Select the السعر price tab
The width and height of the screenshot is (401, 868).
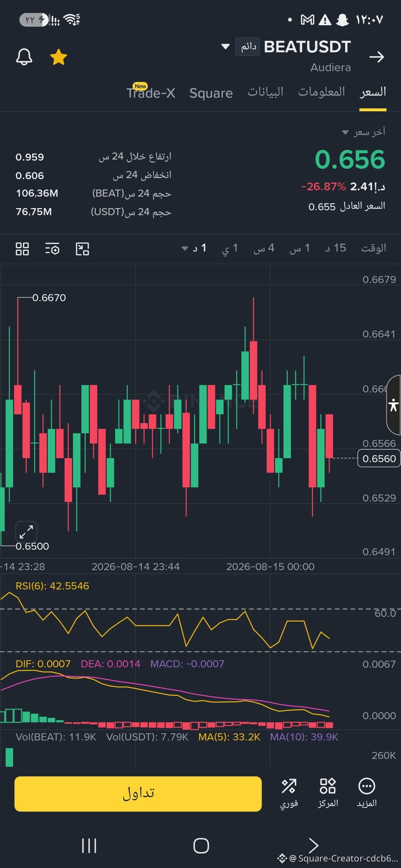373,92
